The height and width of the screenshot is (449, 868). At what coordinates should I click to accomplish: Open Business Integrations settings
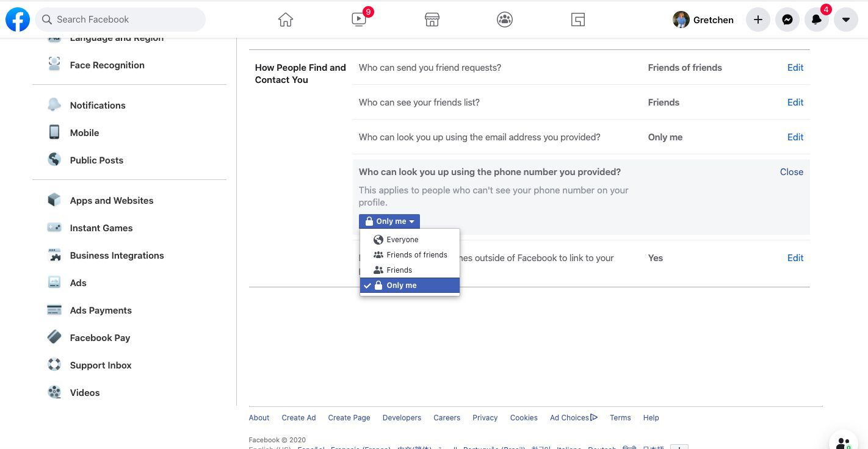point(117,255)
